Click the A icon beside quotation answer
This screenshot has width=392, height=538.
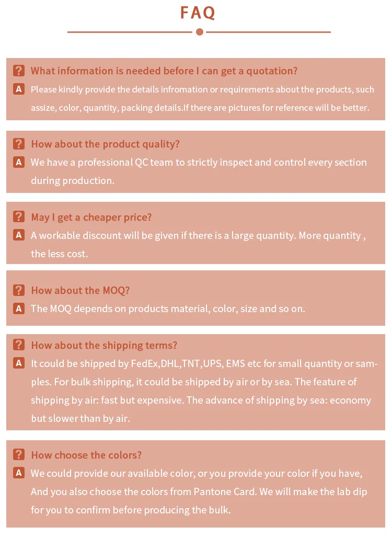[19, 89]
